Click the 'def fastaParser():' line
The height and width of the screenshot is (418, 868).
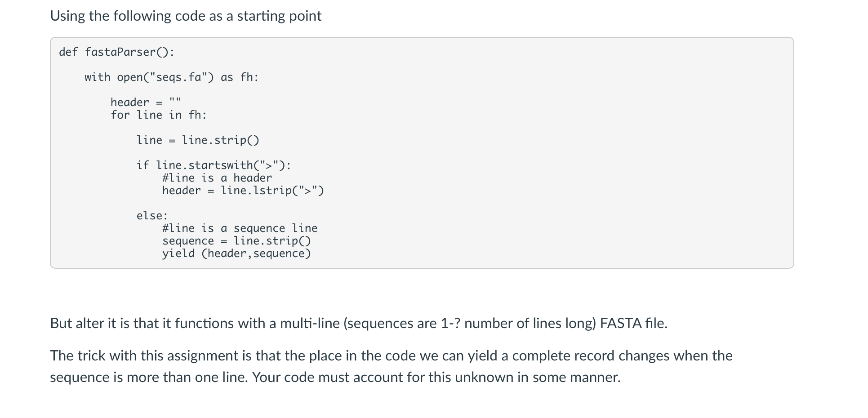(x=116, y=52)
